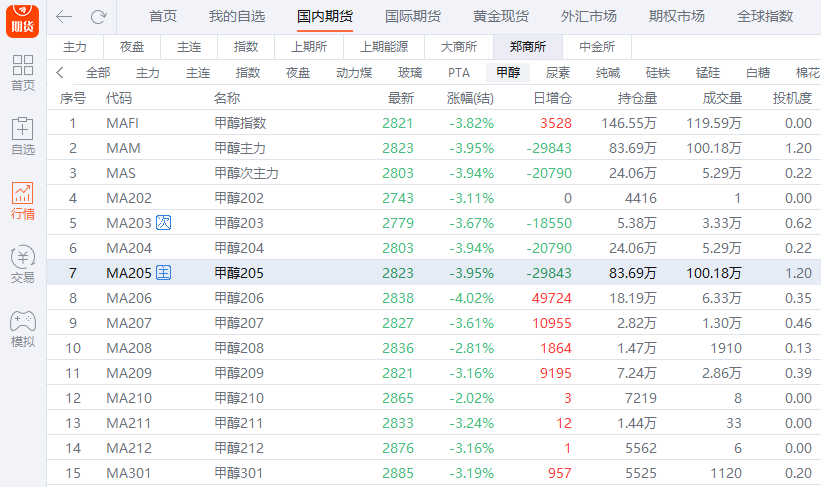Viewport: 821px width, 487px height.
Task: Sort by 涨幅(结) column header
Action: [470, 98]
